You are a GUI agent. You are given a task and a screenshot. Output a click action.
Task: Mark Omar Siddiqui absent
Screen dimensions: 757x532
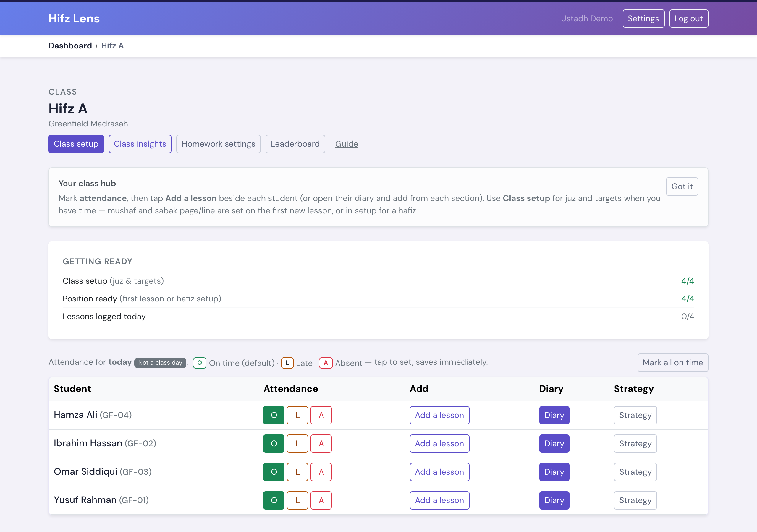(321, 472)
